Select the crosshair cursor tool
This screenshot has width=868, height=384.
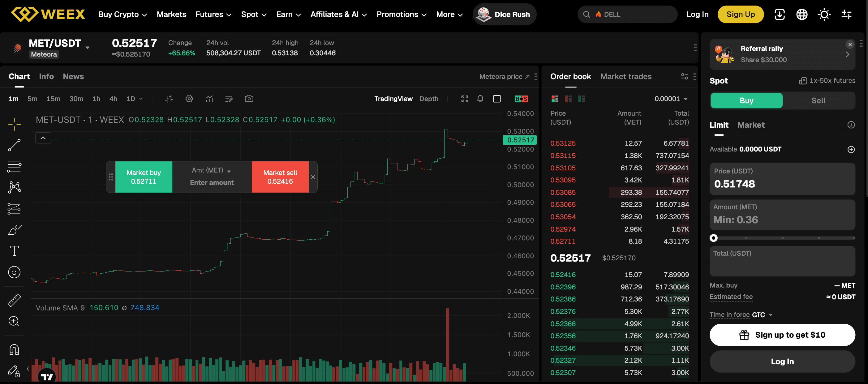[x=15, y=124]
